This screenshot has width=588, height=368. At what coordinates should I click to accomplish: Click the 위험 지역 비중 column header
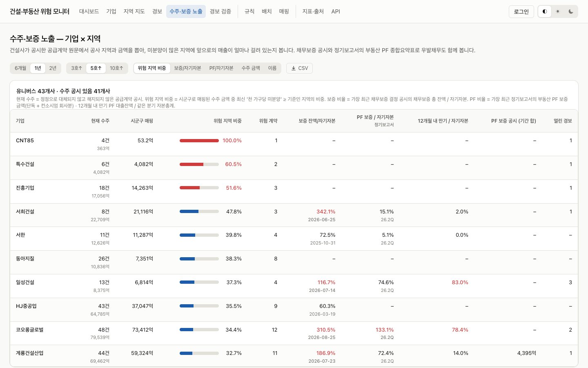(x=227, y=121)
